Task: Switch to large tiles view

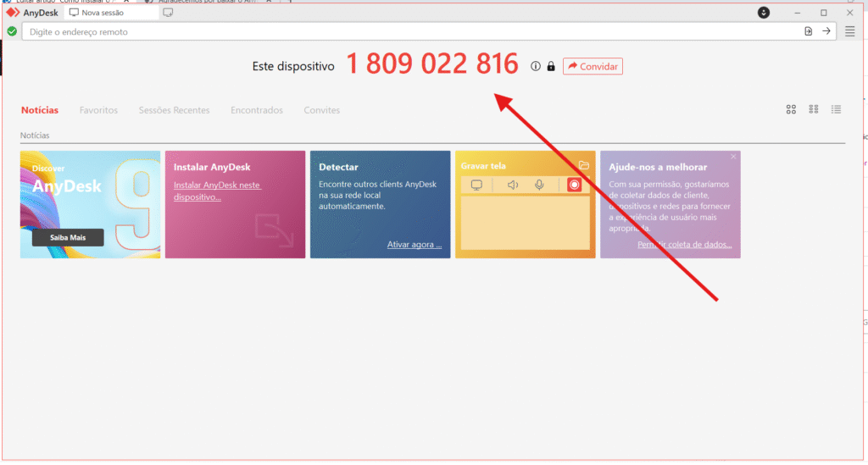Action: [791, 109]
